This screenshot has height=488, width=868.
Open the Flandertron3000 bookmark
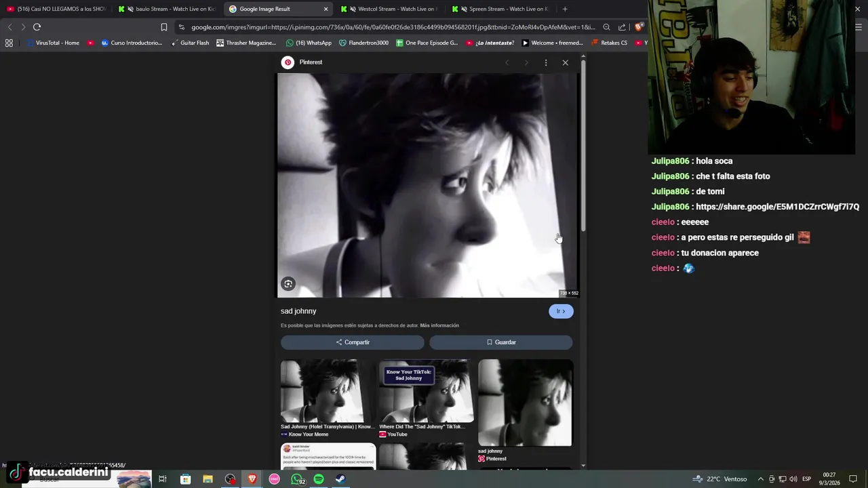[363, 43]
